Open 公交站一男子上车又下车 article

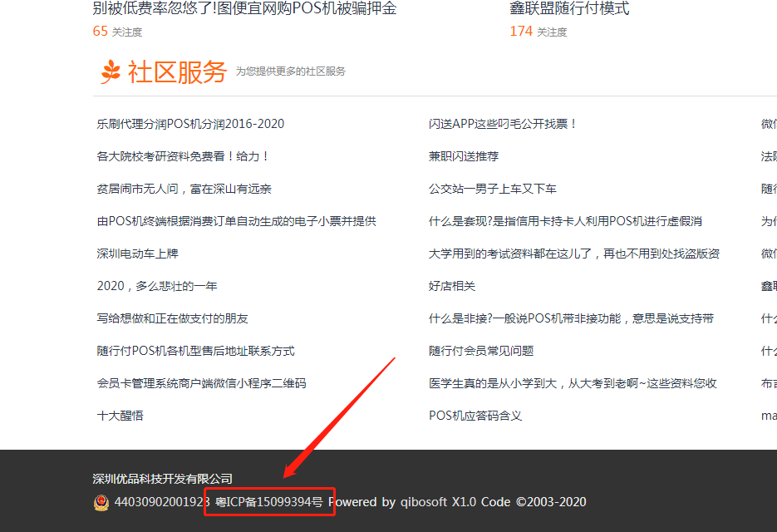pyautogui.click(x=493, y=189)
